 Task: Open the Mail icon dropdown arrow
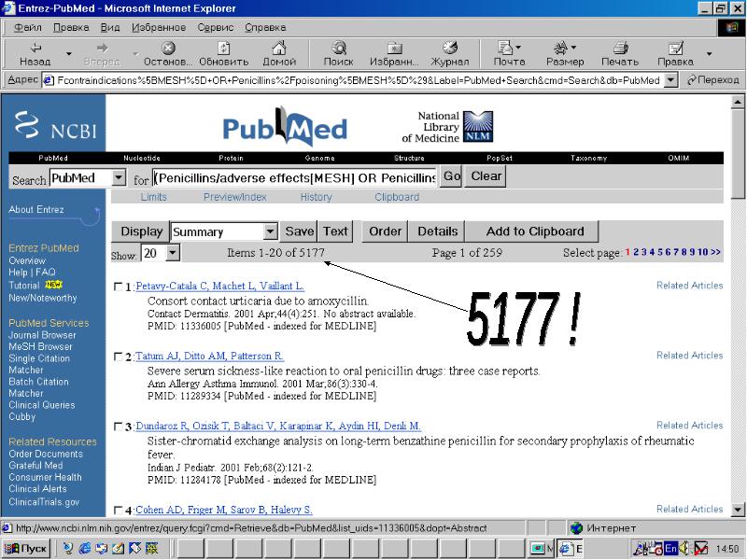(518, 48)
